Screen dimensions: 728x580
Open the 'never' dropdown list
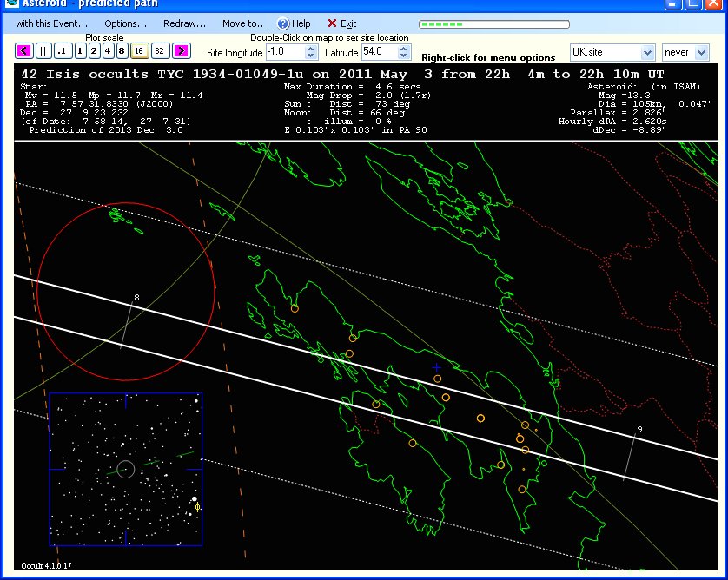pyautogui.click(x=700, y=53)
